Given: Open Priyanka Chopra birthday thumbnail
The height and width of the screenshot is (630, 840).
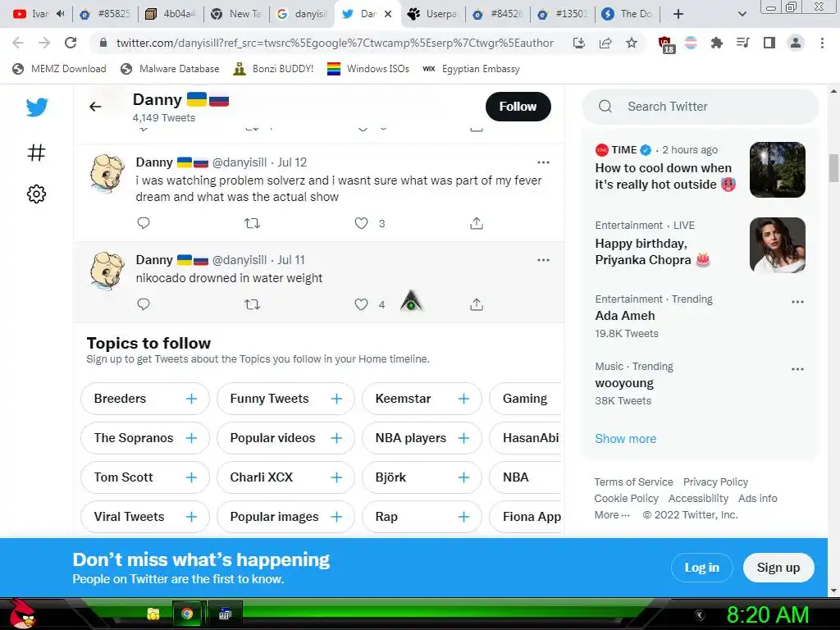Looking at the screenshot, I should point(778,245).
